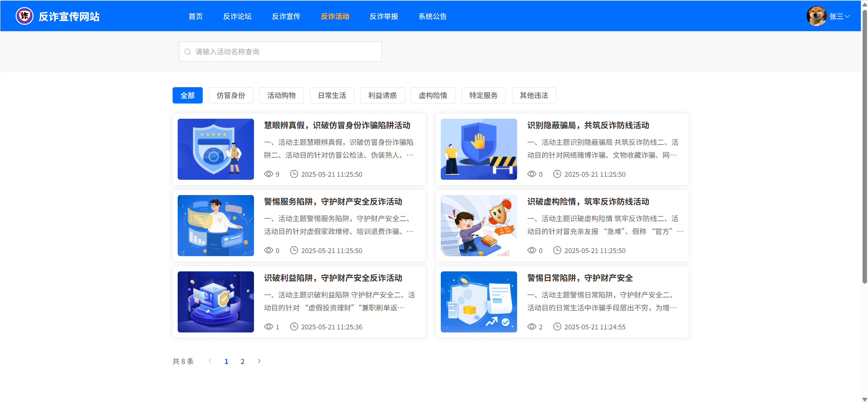Filter activities by 仿冒身份
This screenshot has height=403, width=868.
pyautogui.click(x=231, y=95)
